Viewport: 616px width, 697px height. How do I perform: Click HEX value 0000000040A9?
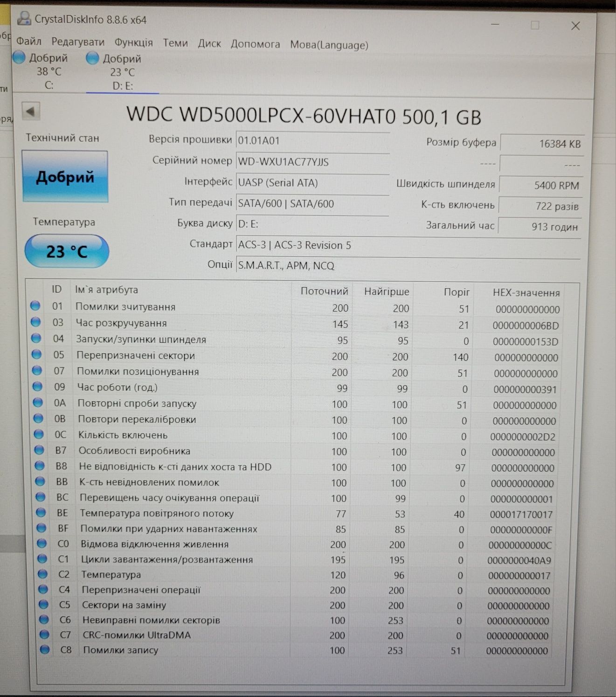click(519, 560)
